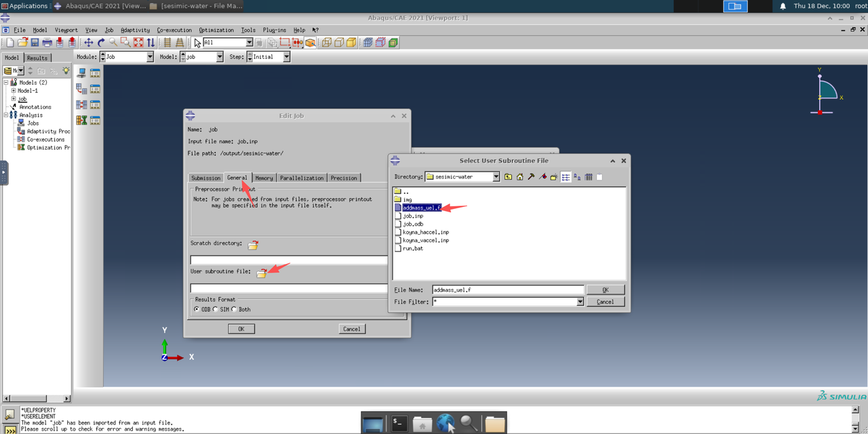This screenshot has width=868, height=434.
Task: Select the Magnify View tool
Action: coord(113,43)
